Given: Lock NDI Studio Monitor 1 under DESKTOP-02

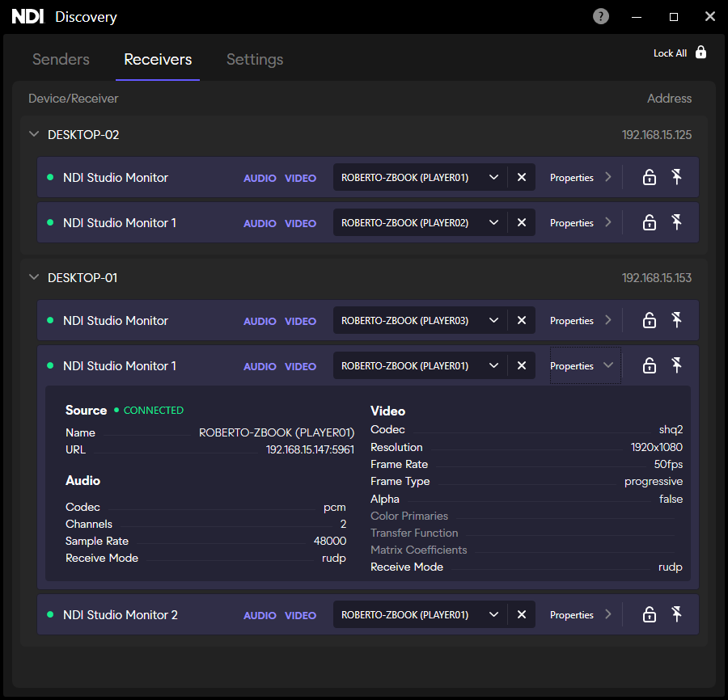Looking at the screenshot, I should 649,223.
